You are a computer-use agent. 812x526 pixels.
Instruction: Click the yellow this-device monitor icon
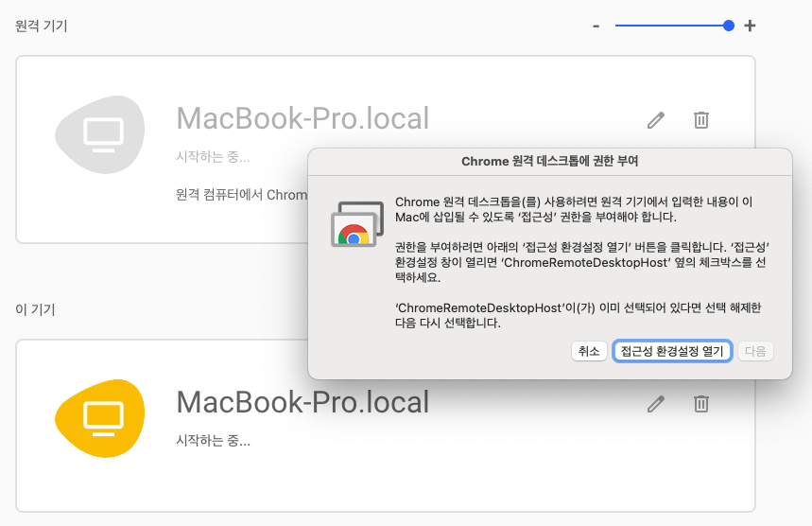point(100,418)
